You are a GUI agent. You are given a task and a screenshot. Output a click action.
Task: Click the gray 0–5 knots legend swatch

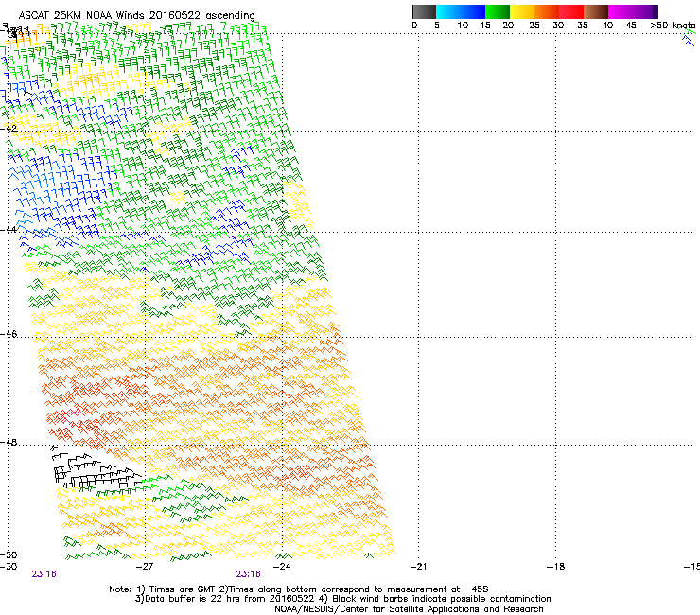tap(424, 11)
